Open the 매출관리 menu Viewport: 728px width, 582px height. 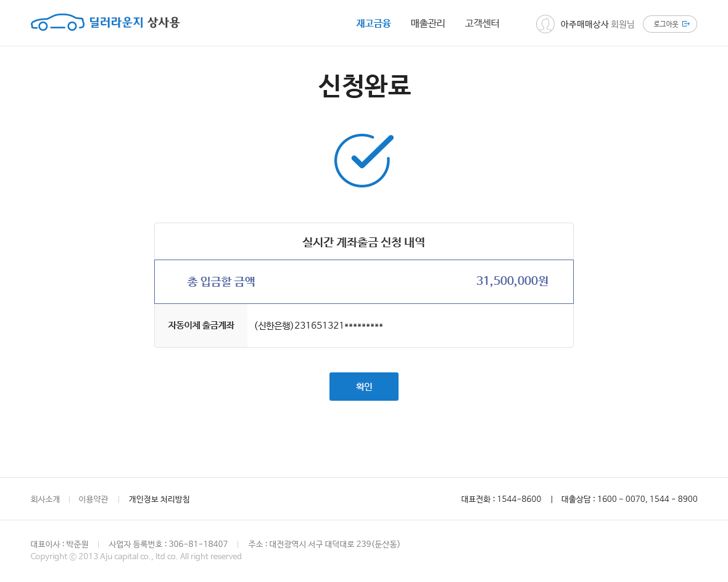(427, 23)
